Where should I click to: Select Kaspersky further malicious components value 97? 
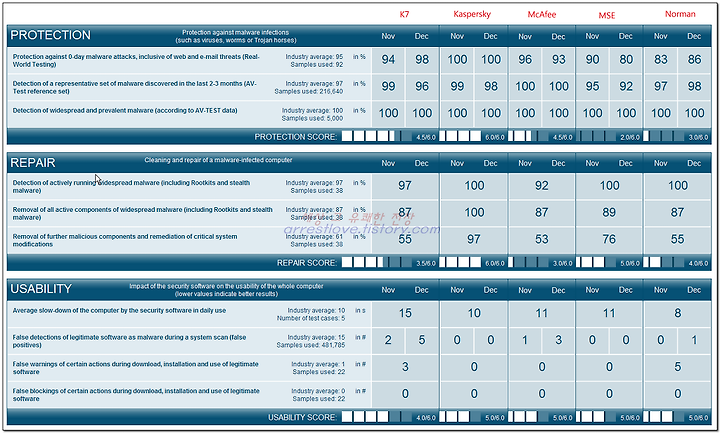[x=474, y=239]
